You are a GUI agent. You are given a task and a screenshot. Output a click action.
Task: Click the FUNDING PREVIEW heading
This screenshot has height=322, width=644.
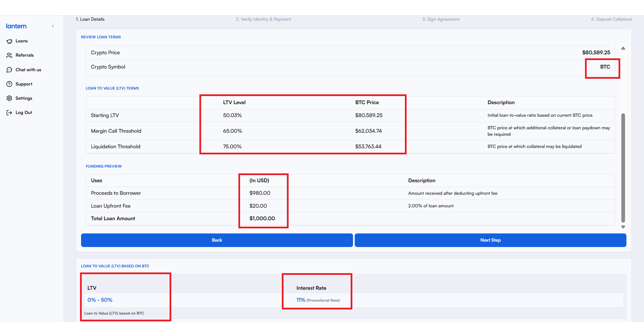103,166
